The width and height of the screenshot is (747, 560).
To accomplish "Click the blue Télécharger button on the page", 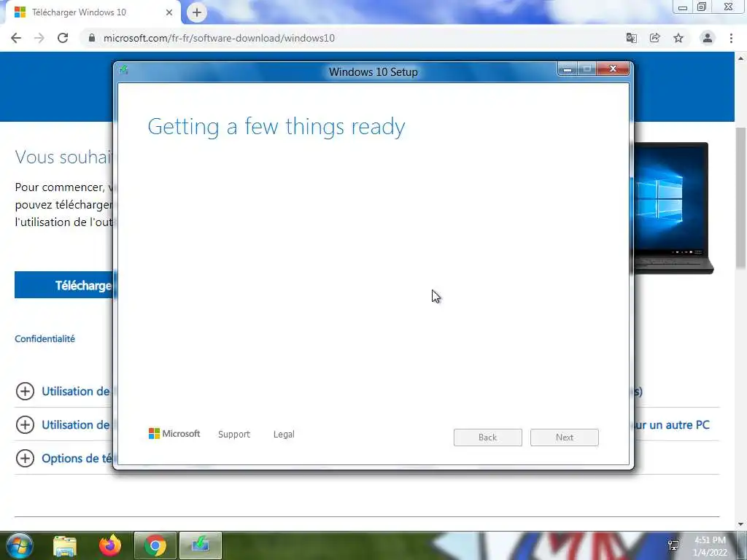I will pos(64,285).
